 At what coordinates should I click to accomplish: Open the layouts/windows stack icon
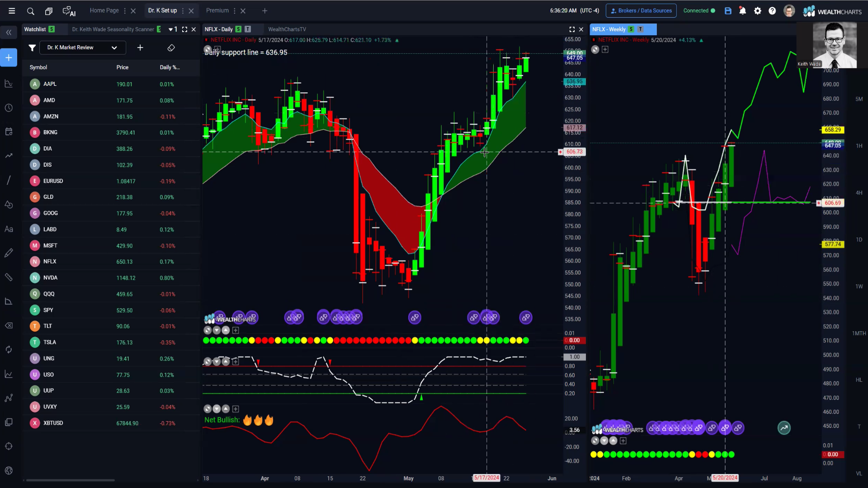pos(49,11)
